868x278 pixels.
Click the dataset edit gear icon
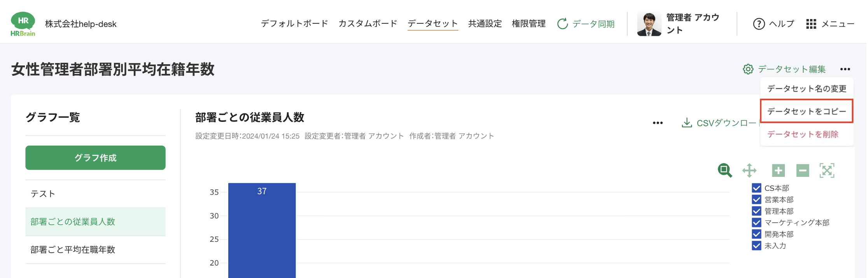pyautogui.click(x=748, y=69)
